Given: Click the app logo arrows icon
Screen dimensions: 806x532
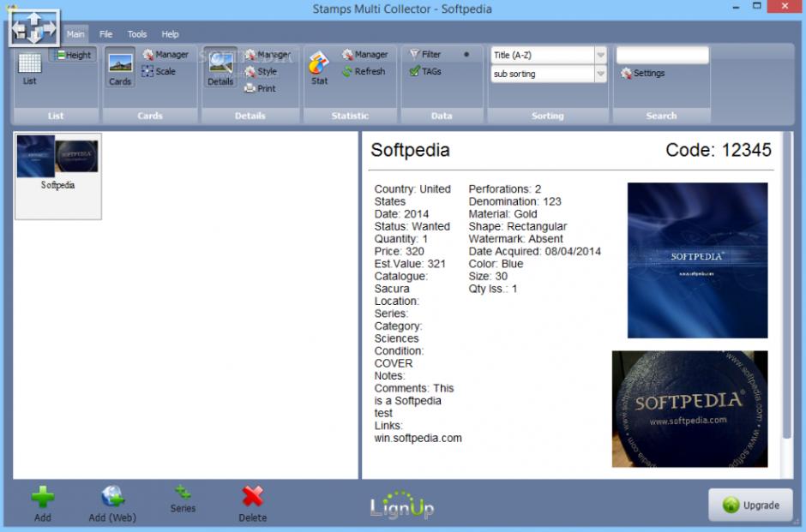Looking at the screenshot, I should point(34,27).
